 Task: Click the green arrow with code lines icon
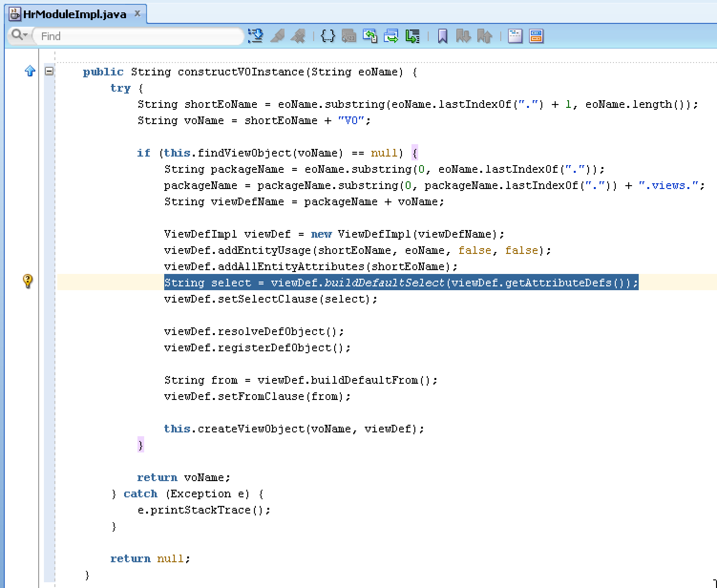pyautogui.click(x=412, y=36)
